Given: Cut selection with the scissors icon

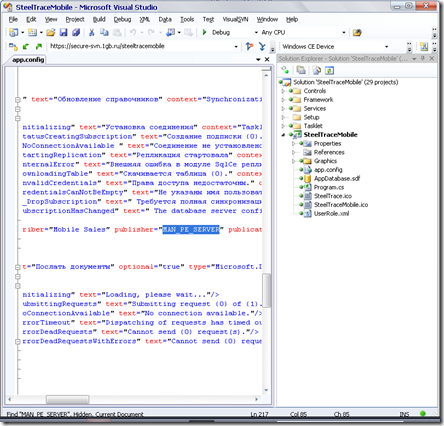Looking at the screenshot, I should [x=92, y=32].
